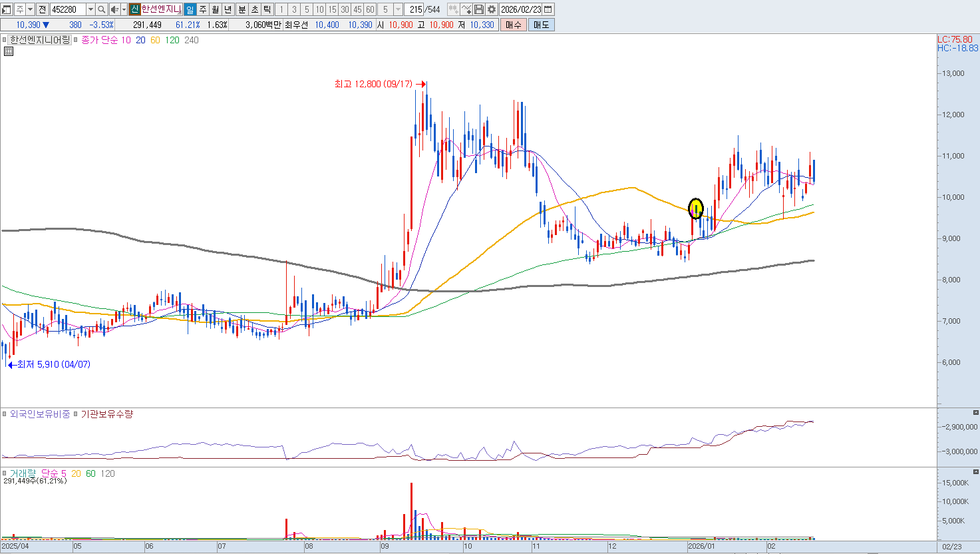Click the candle count field showing 215
Screen dimensions: 980x554
tap(416, 9)
